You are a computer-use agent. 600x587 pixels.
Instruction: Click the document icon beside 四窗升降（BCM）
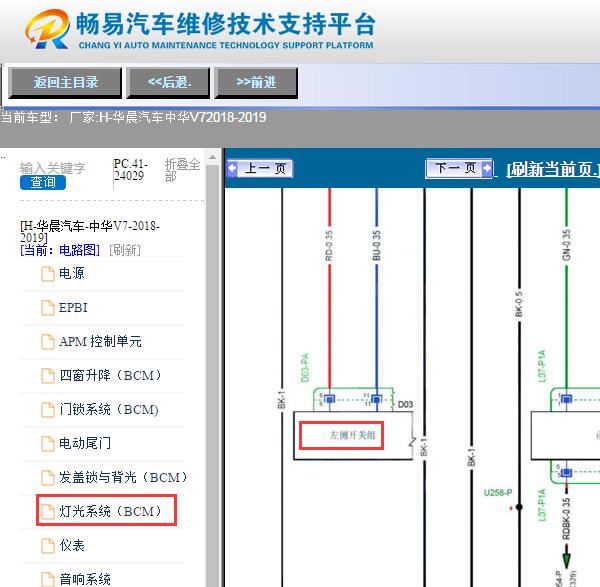tap(48, 376)
